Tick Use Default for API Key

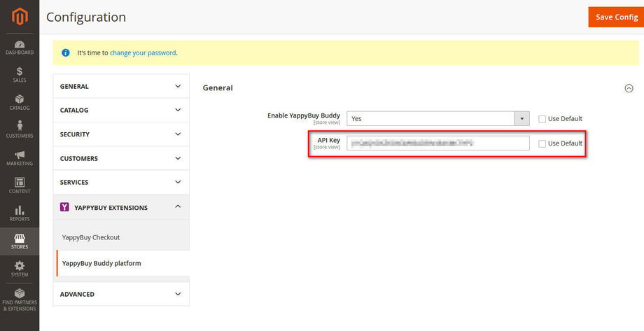(x=542, y=143)
